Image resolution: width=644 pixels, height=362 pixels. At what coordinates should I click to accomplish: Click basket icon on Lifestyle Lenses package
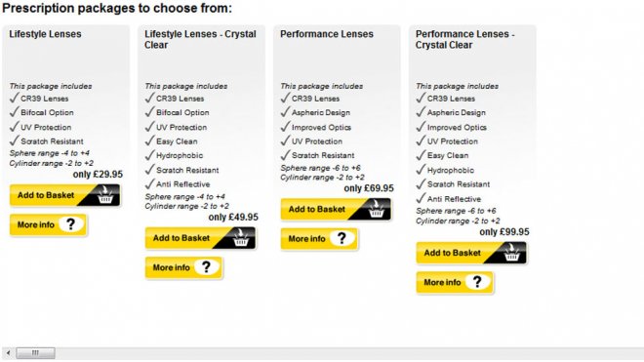click(x=105, y=195)
